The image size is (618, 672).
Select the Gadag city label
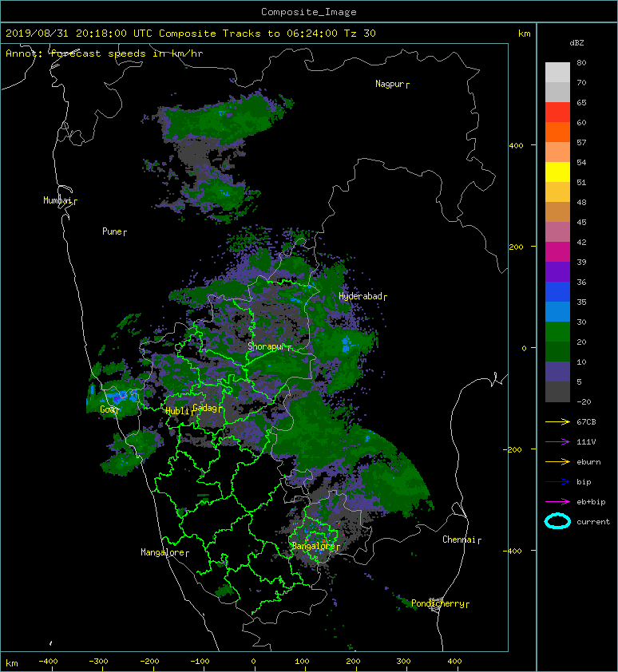pos(208,408)
